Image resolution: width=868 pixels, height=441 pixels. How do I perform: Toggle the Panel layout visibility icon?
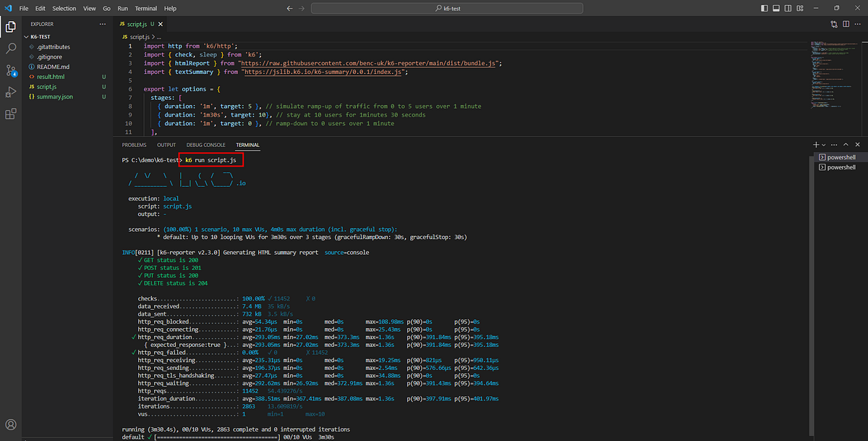(775, 8)
